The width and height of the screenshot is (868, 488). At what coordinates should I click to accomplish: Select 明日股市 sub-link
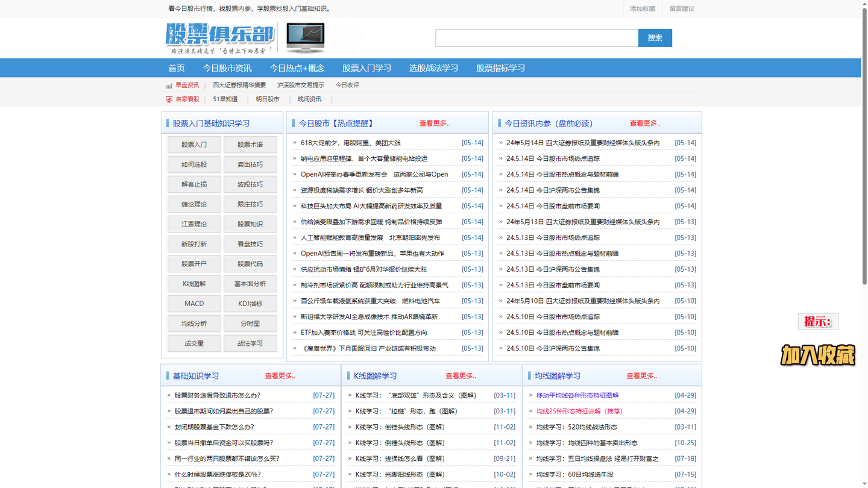pos(268,99)
